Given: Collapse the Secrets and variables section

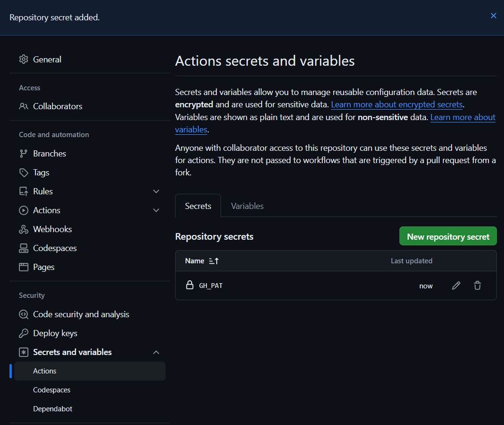Looking at the screenshot, I should 156,352.
